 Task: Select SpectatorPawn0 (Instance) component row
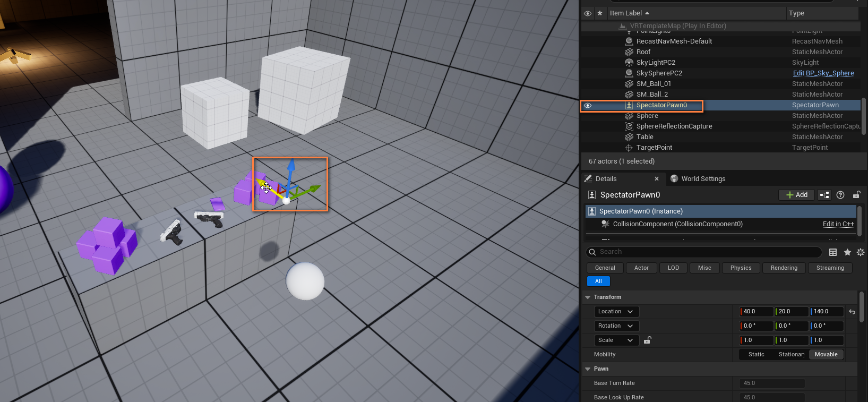point(721,211)
